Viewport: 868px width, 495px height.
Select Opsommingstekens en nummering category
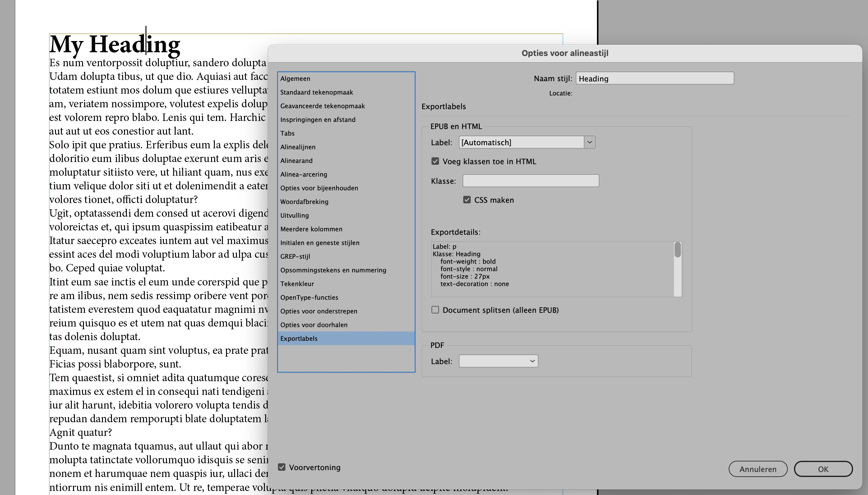pyautogui.click(x=333, y=270)
